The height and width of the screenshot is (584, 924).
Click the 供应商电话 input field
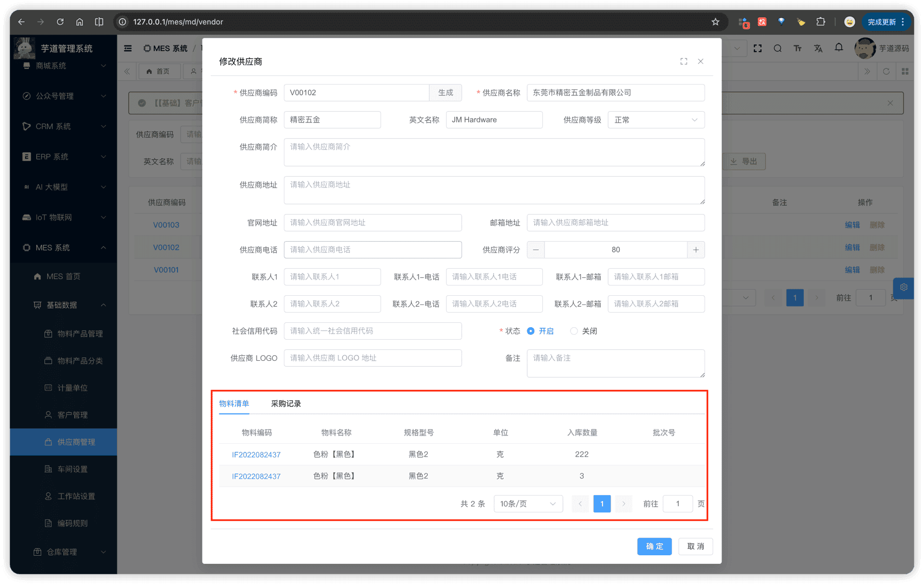pos(372,250)
